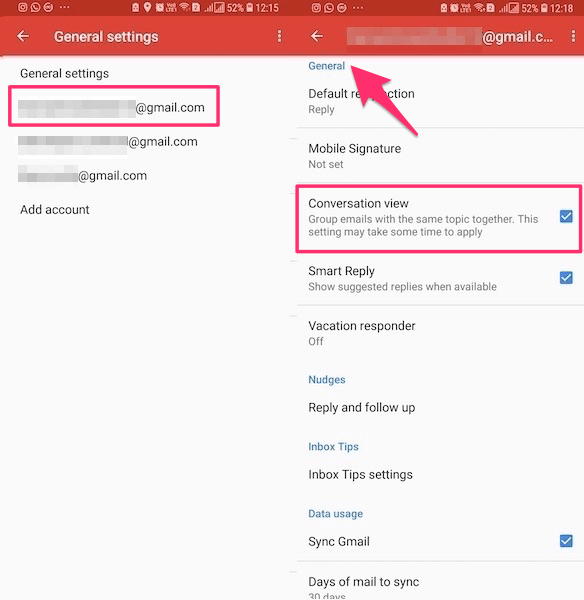This screenshot has width=584, height=600.
Task: Toggle Conversation view checkbox
Action: pyautogui.click(x=566, y=217)
